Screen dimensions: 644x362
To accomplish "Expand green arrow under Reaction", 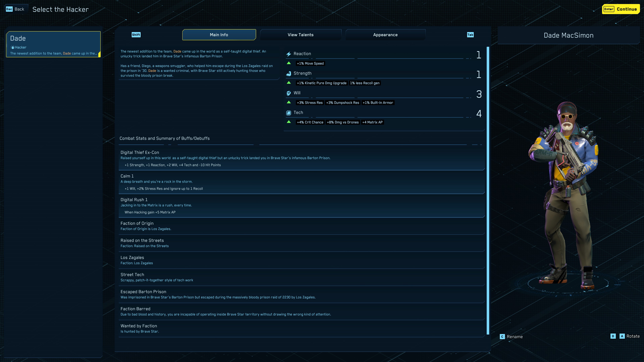I will 289,63.
